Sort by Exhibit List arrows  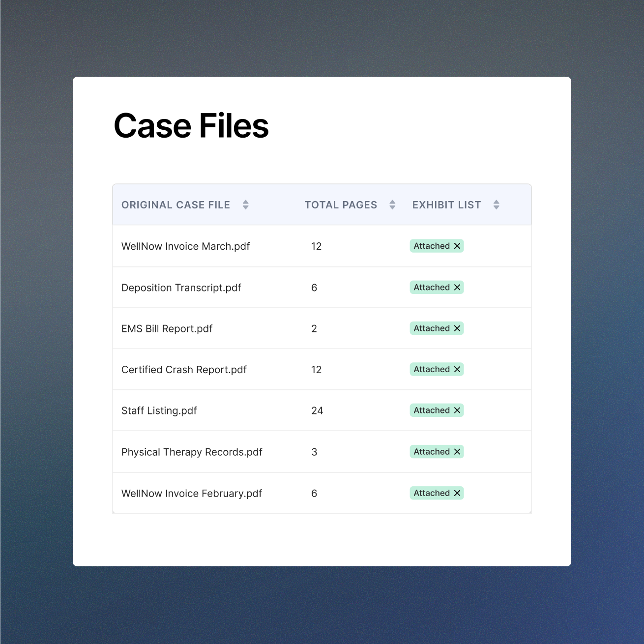click(497, 205)
